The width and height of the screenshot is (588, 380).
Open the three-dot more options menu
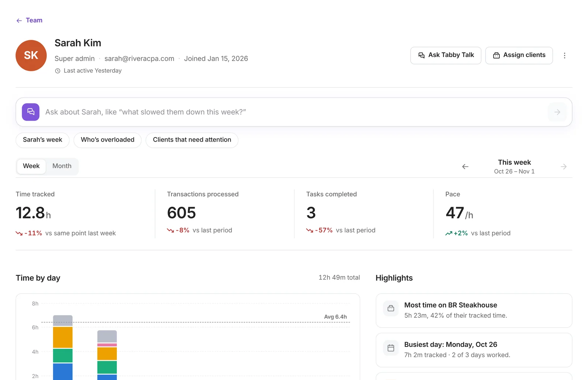point(564,56)
